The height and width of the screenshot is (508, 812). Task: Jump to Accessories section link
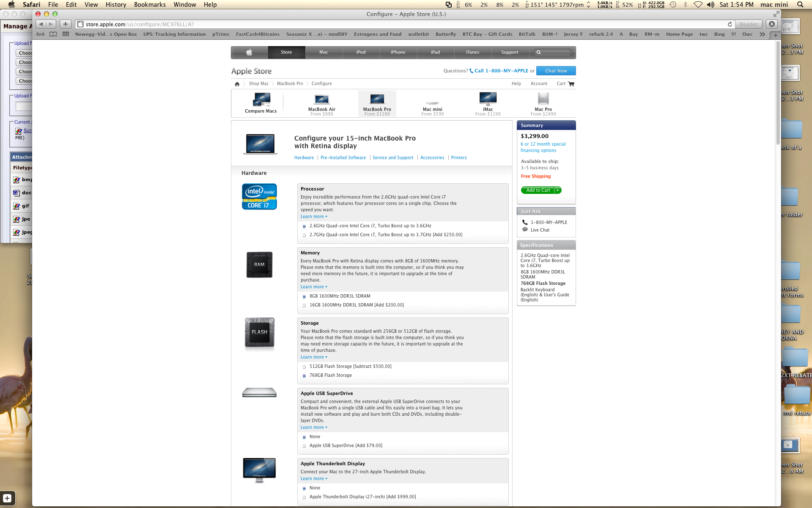[x=432, y=158]
